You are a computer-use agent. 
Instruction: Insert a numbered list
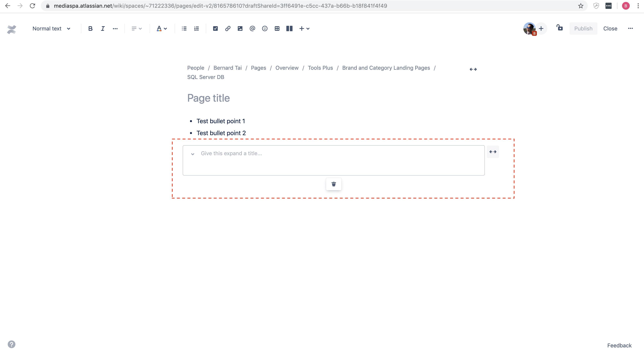197,28
